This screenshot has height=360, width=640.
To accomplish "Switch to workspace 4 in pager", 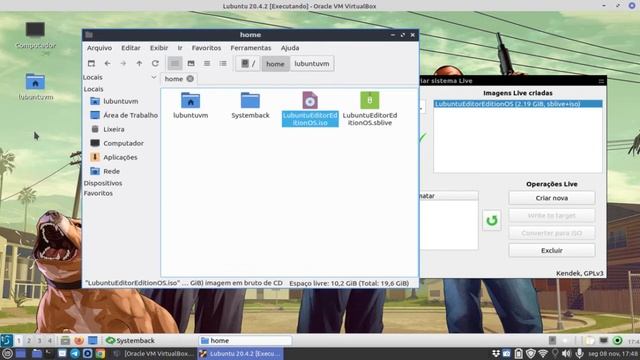I will (x=49, y=340).
